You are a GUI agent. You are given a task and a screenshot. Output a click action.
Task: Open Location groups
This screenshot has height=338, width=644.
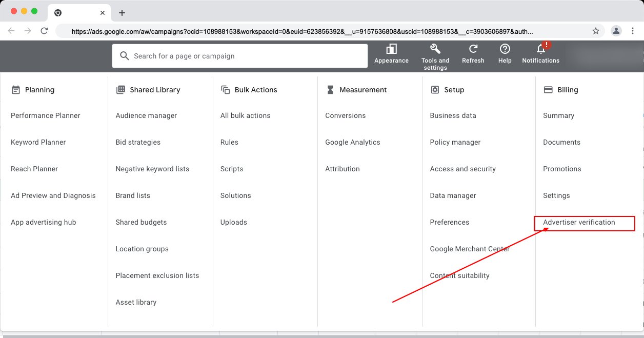click(142, 249)
